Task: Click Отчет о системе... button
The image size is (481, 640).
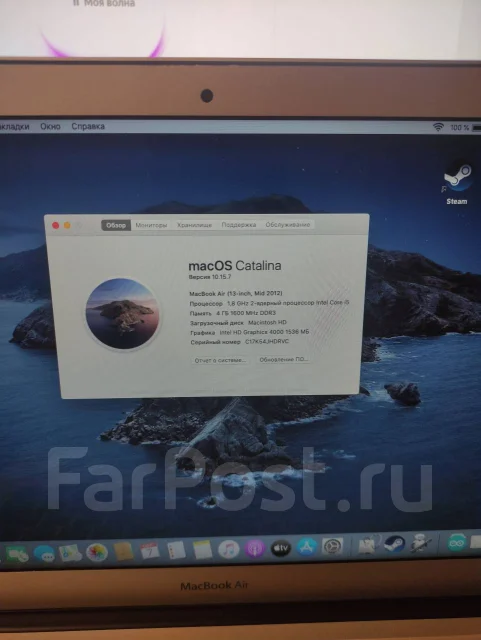Action: point(220,360)
